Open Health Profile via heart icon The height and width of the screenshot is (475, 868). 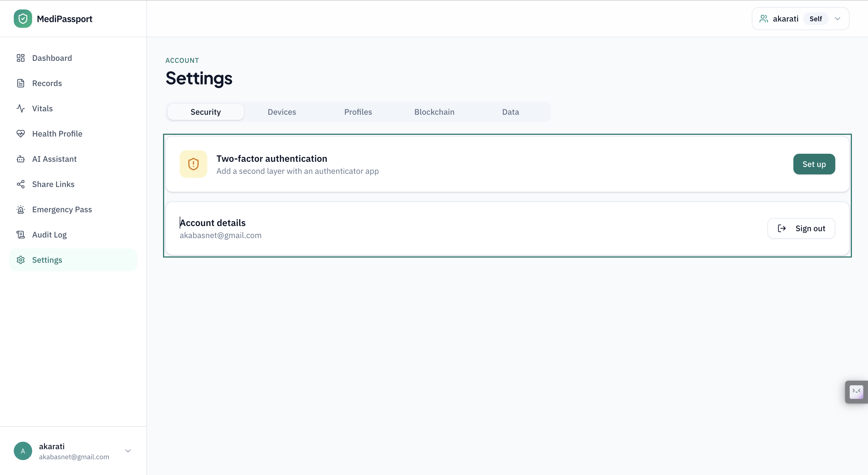coord(21,134)
